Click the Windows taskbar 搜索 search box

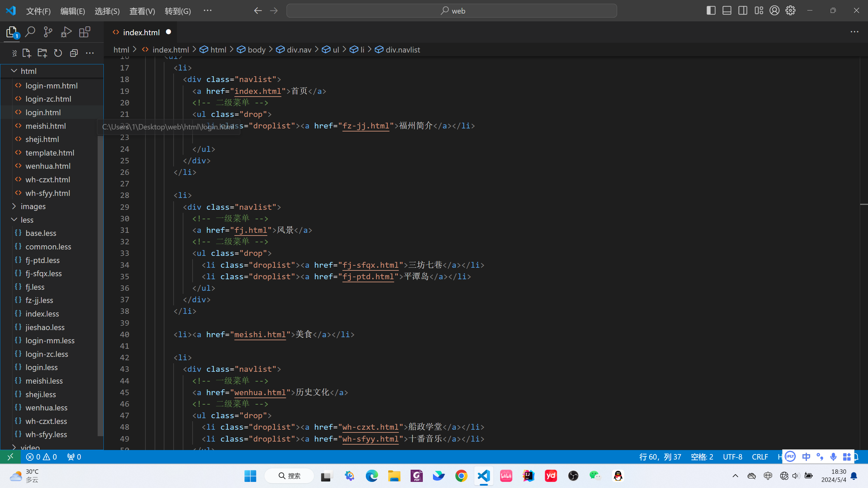click(x=289, y=476)
